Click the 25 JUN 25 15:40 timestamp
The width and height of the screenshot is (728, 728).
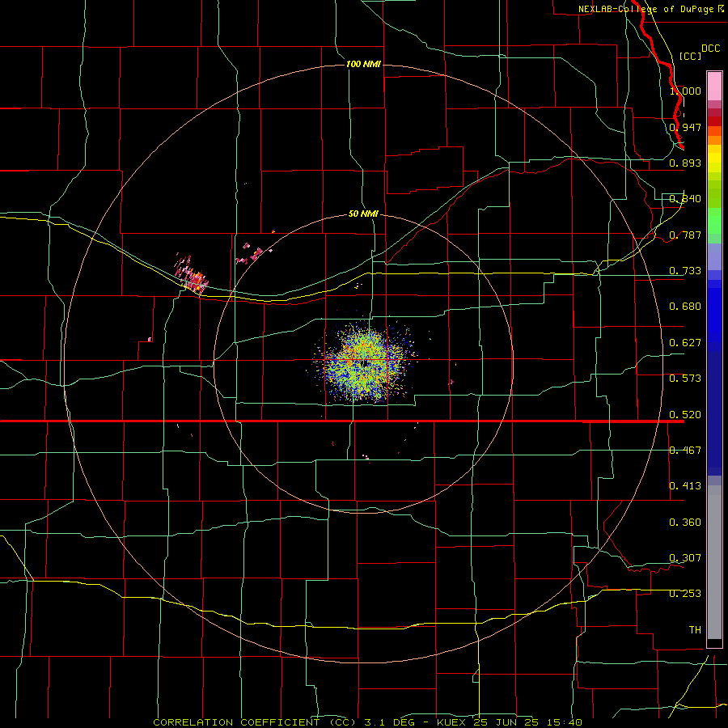pyautogui.click(x=528, y=722)
